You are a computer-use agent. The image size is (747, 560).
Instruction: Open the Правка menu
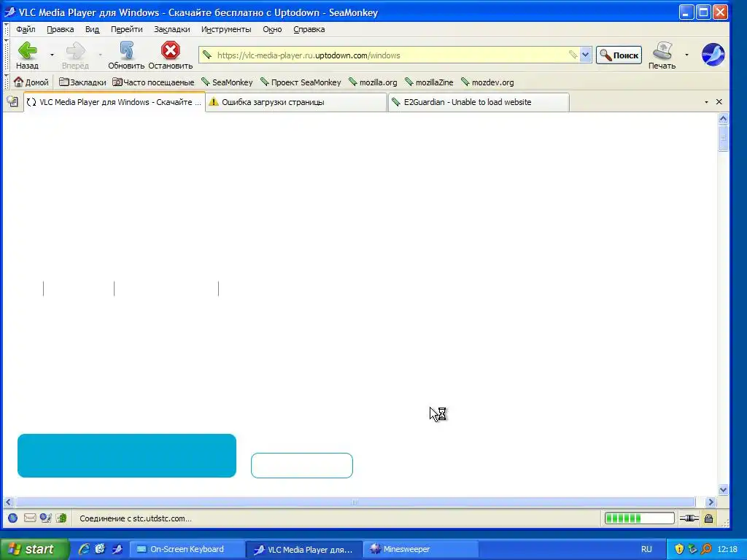pos(60,29)
